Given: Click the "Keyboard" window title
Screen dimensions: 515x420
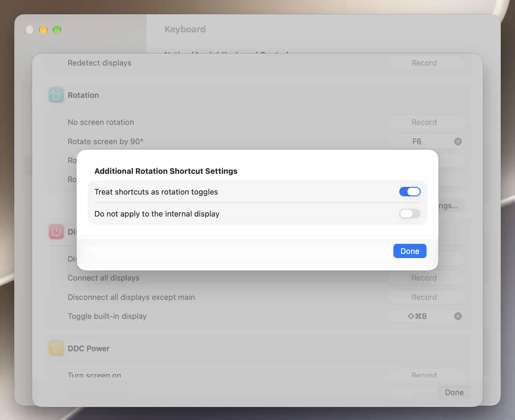Looking at the screenshot, I should coord(185,29).
